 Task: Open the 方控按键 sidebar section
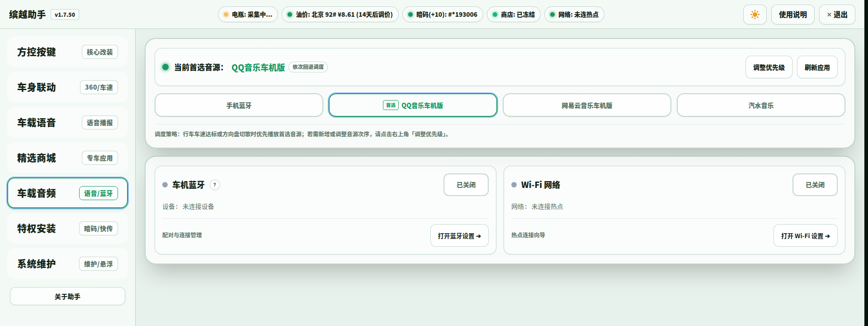67,52
